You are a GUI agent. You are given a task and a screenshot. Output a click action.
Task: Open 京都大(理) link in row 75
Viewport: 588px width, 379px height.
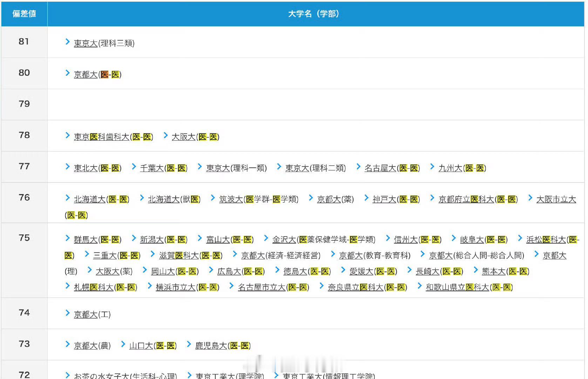click(x=555, y=255)
